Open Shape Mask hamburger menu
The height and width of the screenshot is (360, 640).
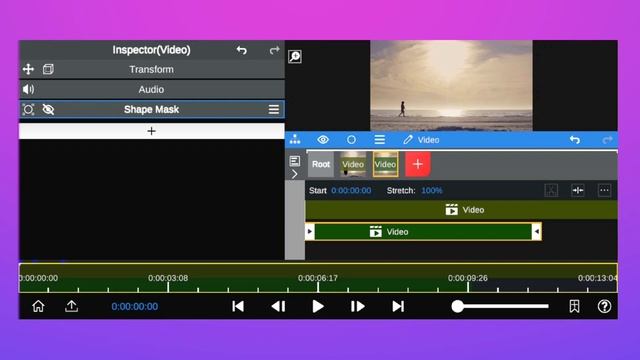coord(274,109)
